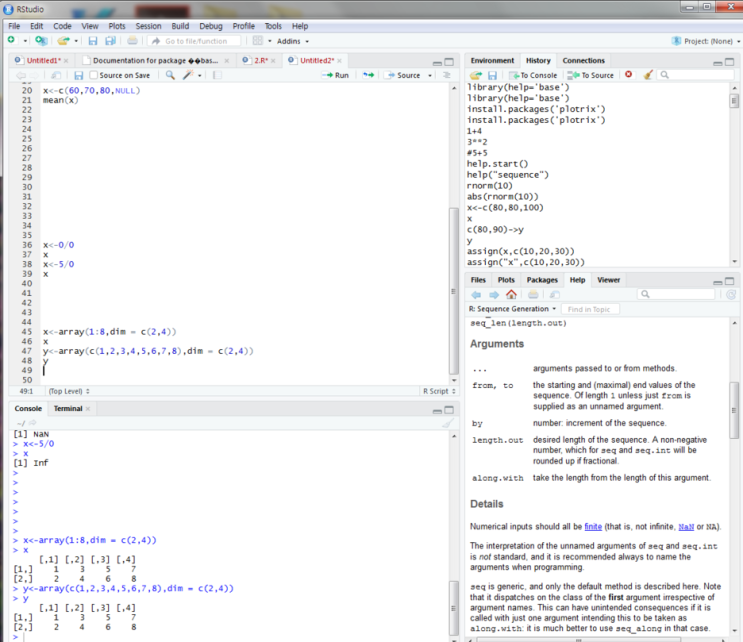Open the Session menu

click(x=148, y=26)
